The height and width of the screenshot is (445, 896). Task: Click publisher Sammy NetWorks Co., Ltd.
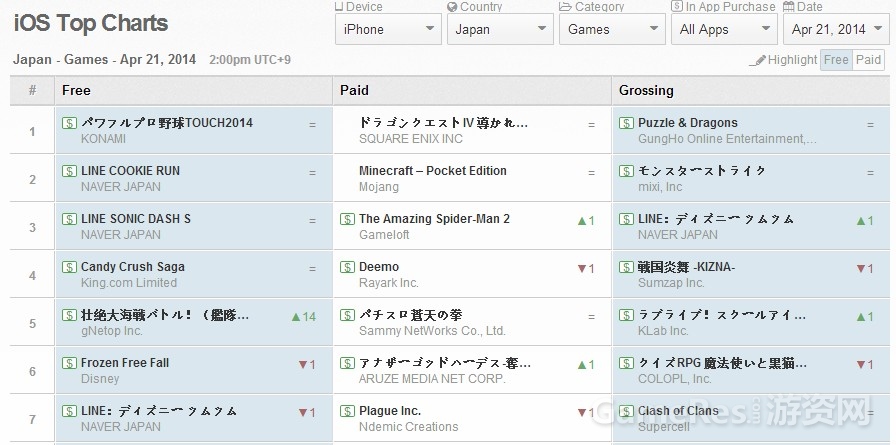pyautogui.click(x=432, y=331)
